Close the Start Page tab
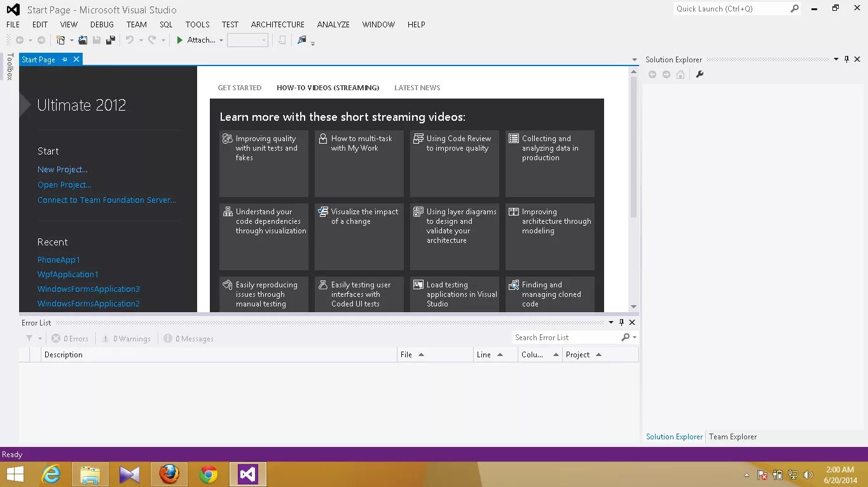This screenshot has height=487, width=868. point(76,59)
